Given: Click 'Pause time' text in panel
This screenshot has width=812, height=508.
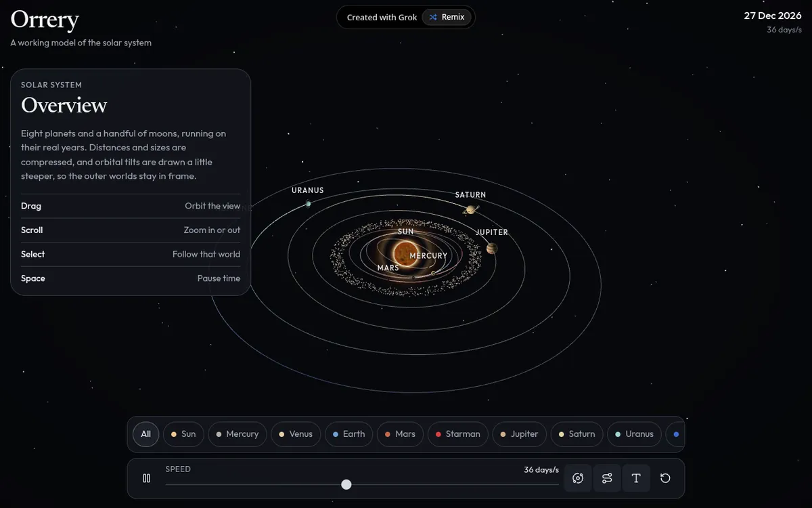Looking at the screenshot, I should pos(219,278).
